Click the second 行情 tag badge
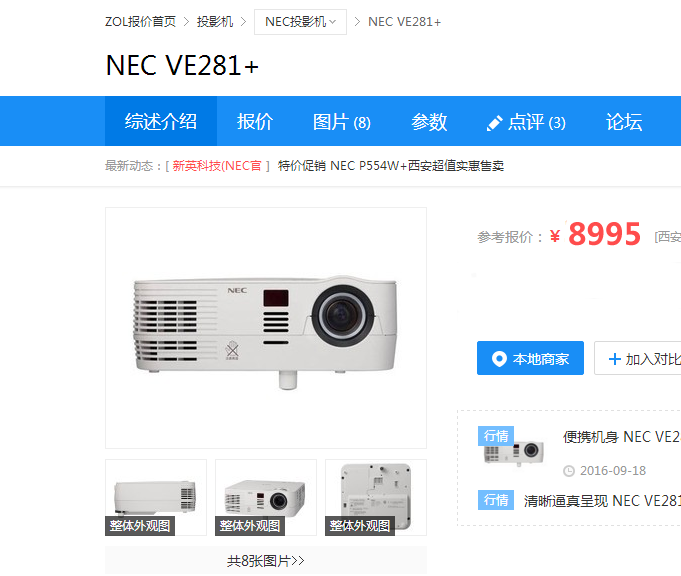 (x=496, y=500)
